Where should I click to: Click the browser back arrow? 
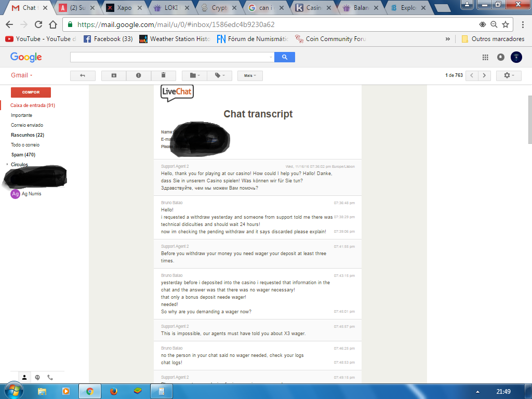[x=9, y=24]
